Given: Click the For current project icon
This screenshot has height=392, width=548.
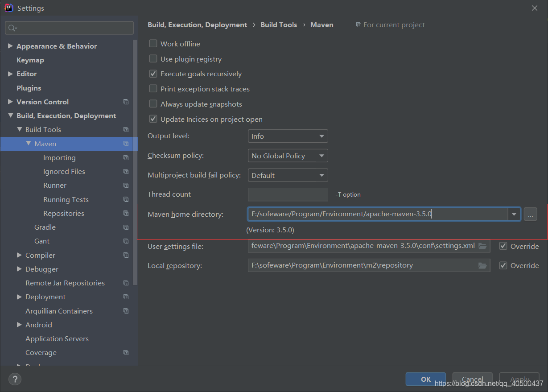Looking at the screenshot, I should [358, 25].
